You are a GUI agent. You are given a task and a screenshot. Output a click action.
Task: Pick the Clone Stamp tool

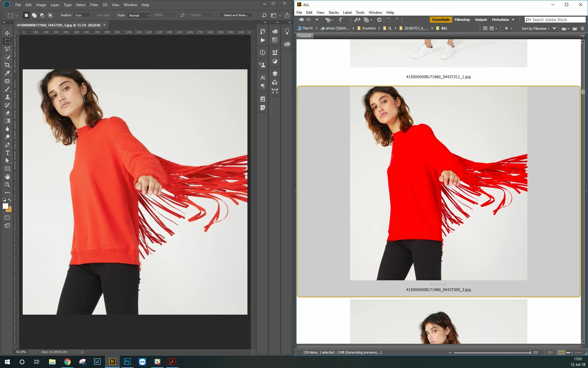coord(7,97)
